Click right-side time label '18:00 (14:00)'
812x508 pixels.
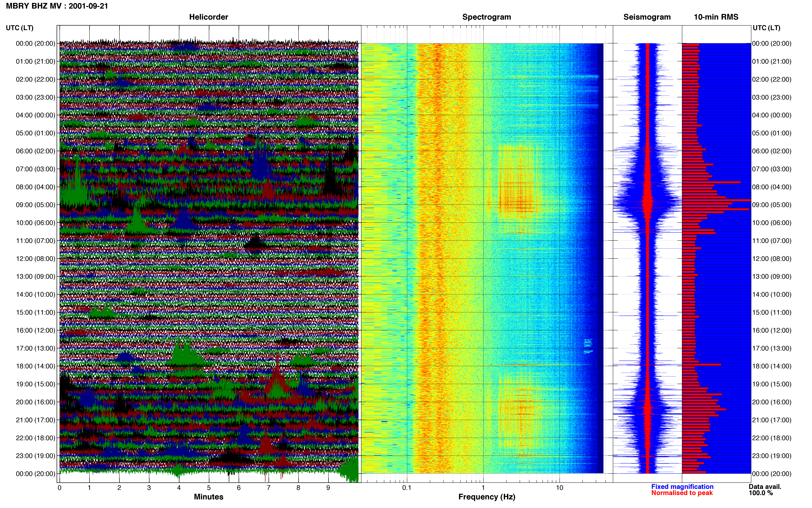tap(772, 366)
